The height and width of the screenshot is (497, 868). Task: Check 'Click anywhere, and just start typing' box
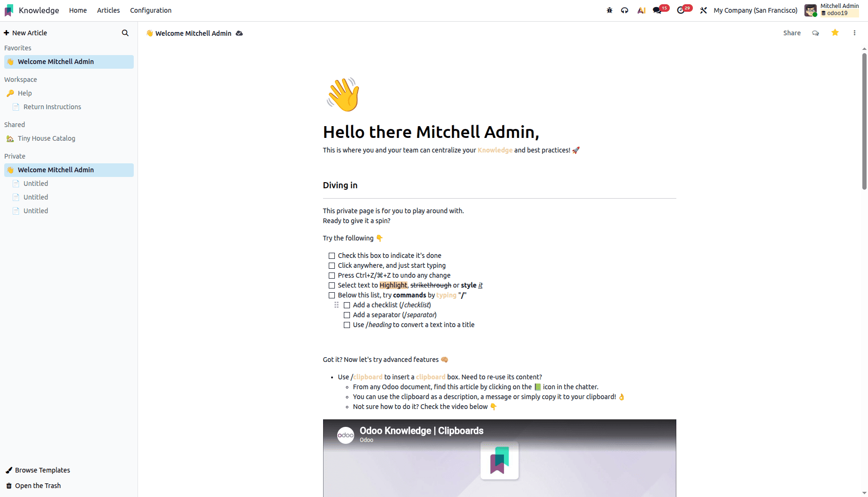coord(332,265)
